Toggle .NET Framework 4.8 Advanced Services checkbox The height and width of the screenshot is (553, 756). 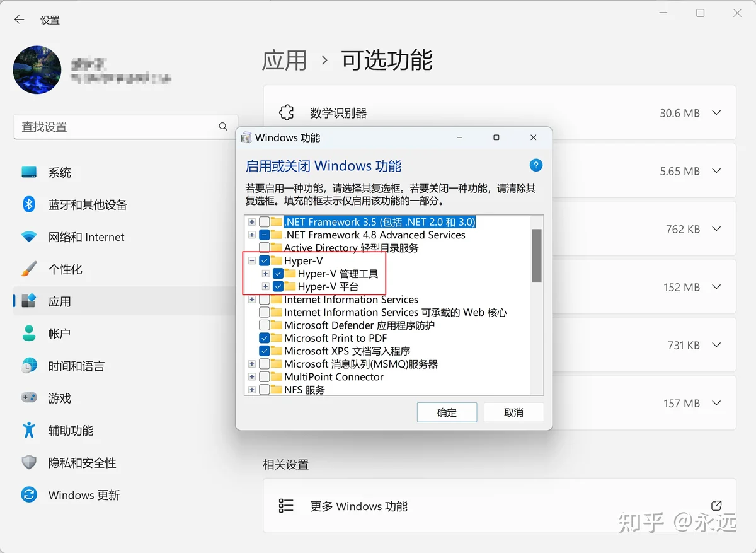click(x=265, y=235)
